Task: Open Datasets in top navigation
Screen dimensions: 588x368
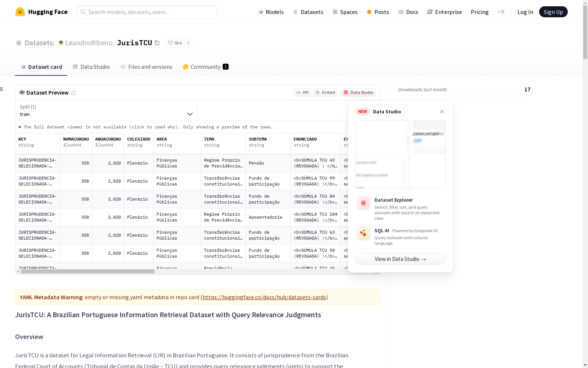Action: point(308,12)
